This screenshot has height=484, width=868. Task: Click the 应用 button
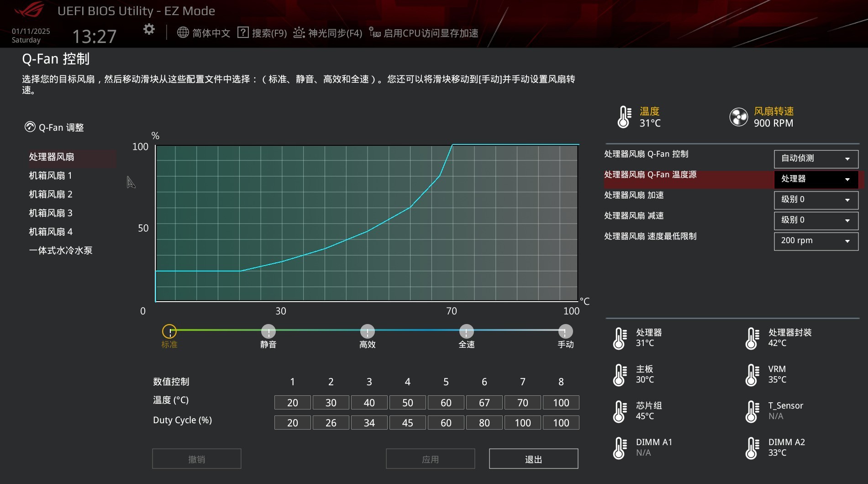431,459
